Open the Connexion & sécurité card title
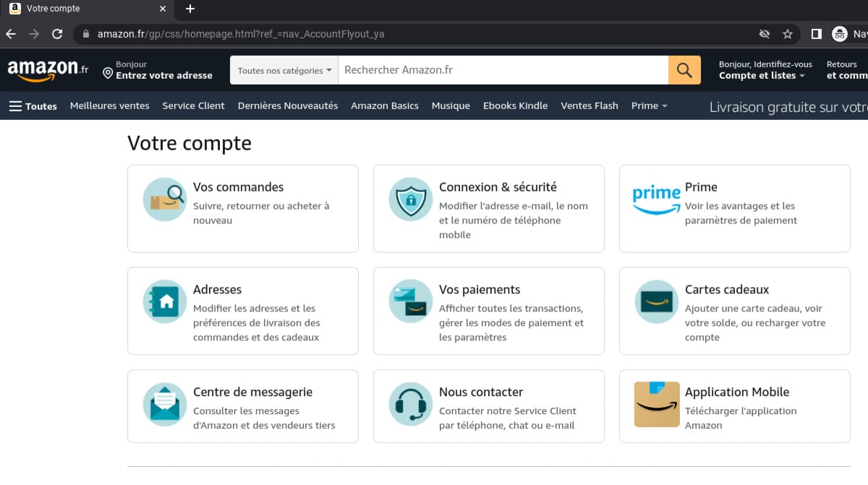Image resolution: width=868 pixels, height=485 pixels. tap(498, 187)
